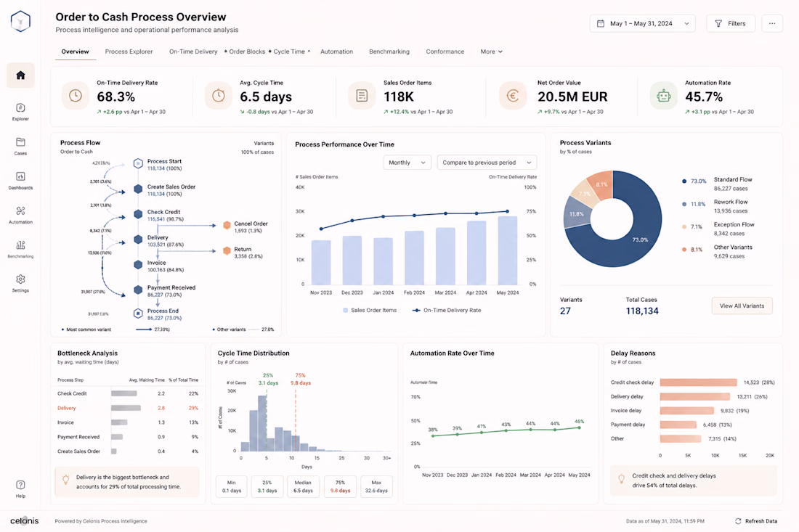
Task: Select the Check Credit bottleneck row
Action: pos(127,393)
